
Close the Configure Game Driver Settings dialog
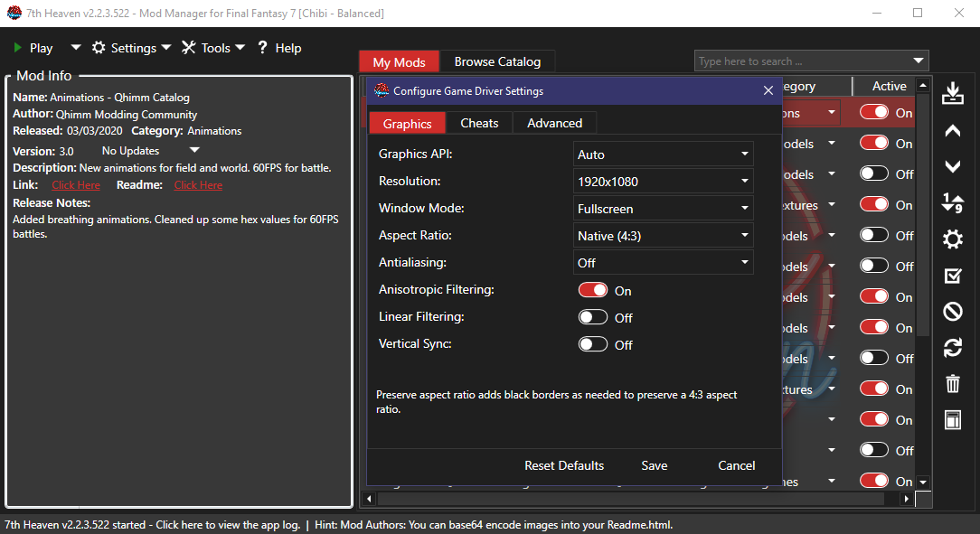click(768, 90)
